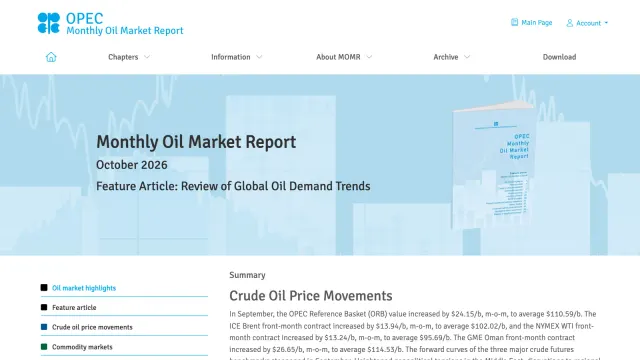Image resolution: width=640 pixels, height=360 pixels.
Task: Expand the Chapters menu chevron
Action: [x=147, y=57]
